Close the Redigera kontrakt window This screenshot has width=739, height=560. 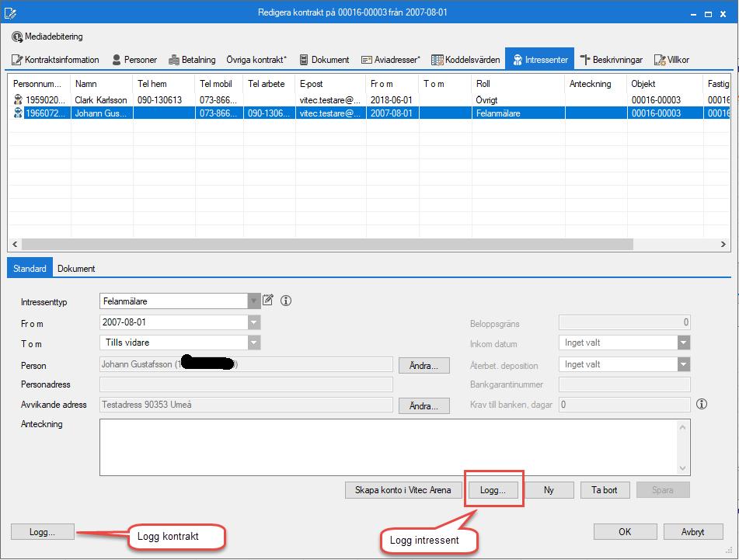(723, 14)
